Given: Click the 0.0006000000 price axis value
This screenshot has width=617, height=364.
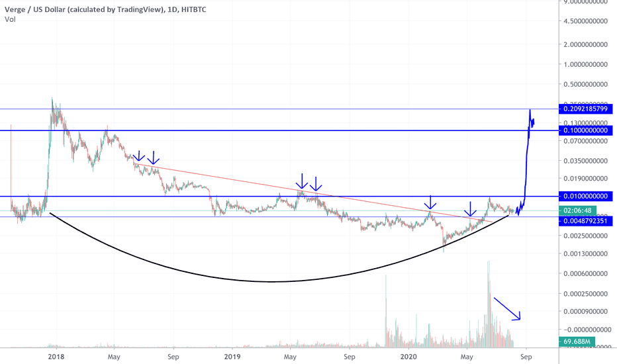Looking at the screenshot, I should click(x=585, y=273).
